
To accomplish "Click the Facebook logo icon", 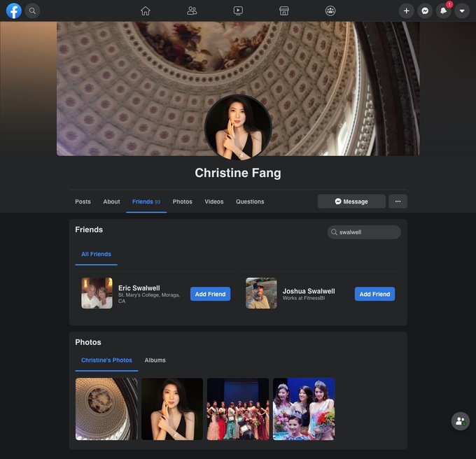I will coord(13,10).
